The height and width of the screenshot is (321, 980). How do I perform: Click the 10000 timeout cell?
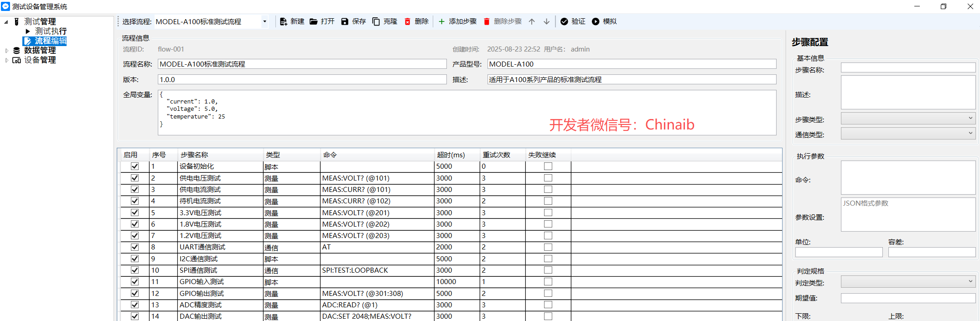[457, 282]
